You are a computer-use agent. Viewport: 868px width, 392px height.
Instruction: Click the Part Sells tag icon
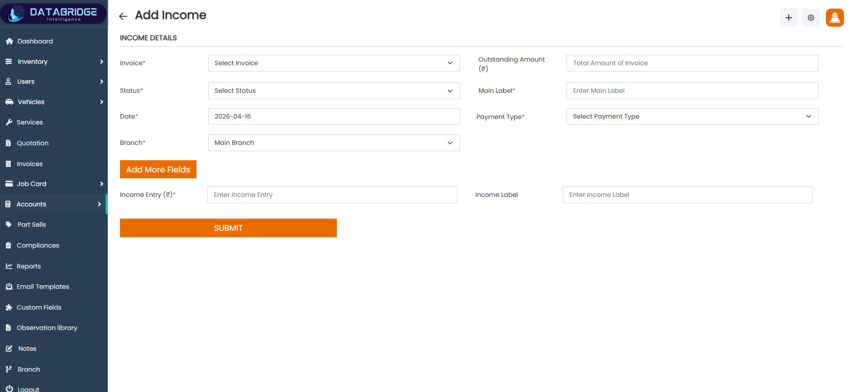tap(9, 225)
